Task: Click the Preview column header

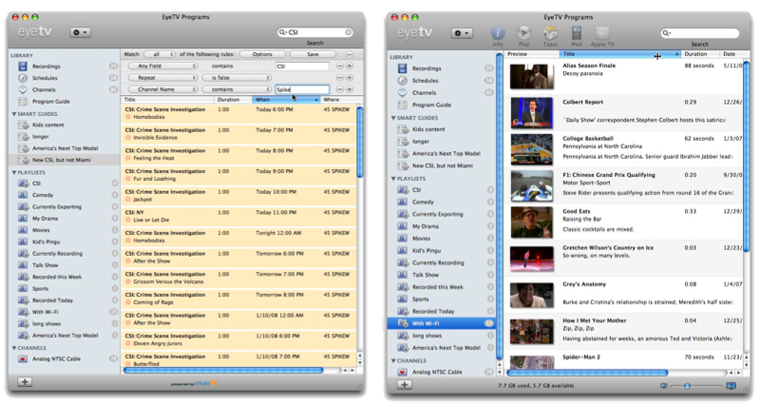Action: pyautogui.click(x=532, y=54)
